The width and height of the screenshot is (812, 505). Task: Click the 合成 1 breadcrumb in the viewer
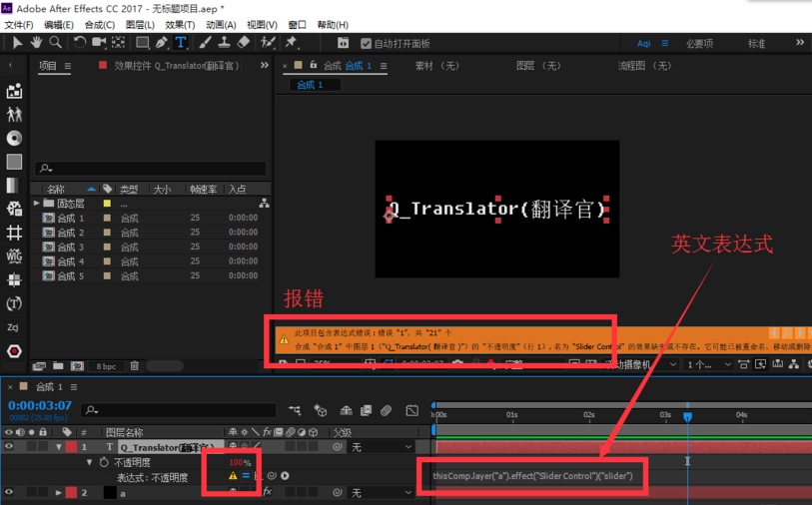(x=310, y=85)
